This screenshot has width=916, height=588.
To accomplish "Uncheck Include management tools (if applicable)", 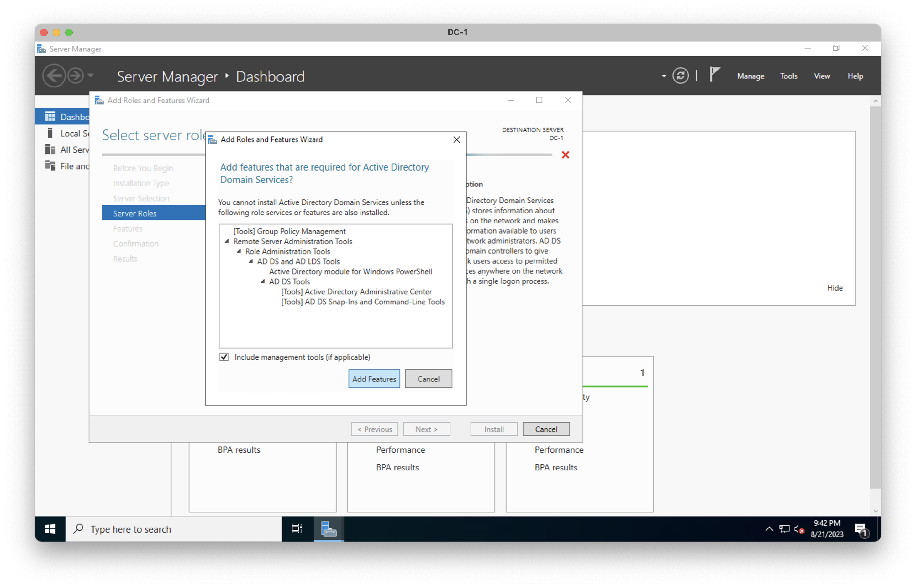I will (x=224, y=357).
